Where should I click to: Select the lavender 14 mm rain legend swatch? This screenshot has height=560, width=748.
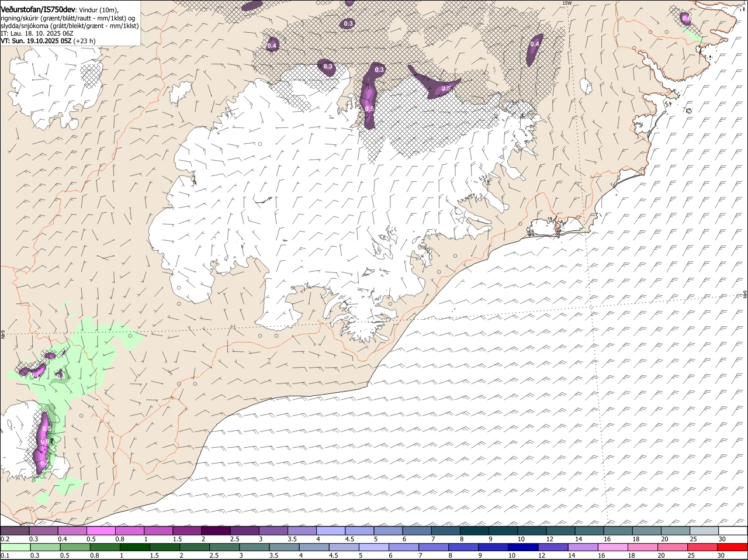[583, 547]
